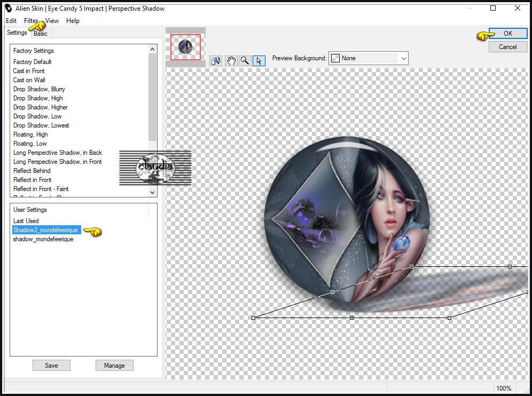
Task: Click the Alien Skin app icon in title bar
Action: [8, 9]
